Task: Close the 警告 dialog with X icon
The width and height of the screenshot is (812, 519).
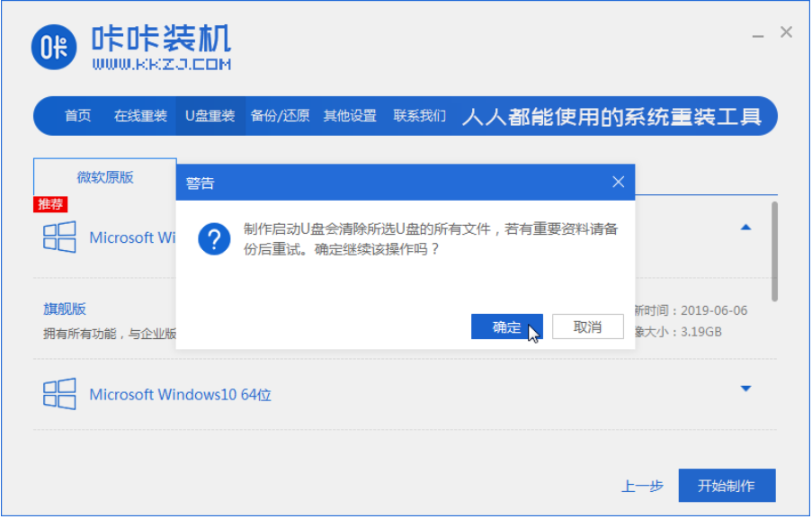Action: (618, 183)
